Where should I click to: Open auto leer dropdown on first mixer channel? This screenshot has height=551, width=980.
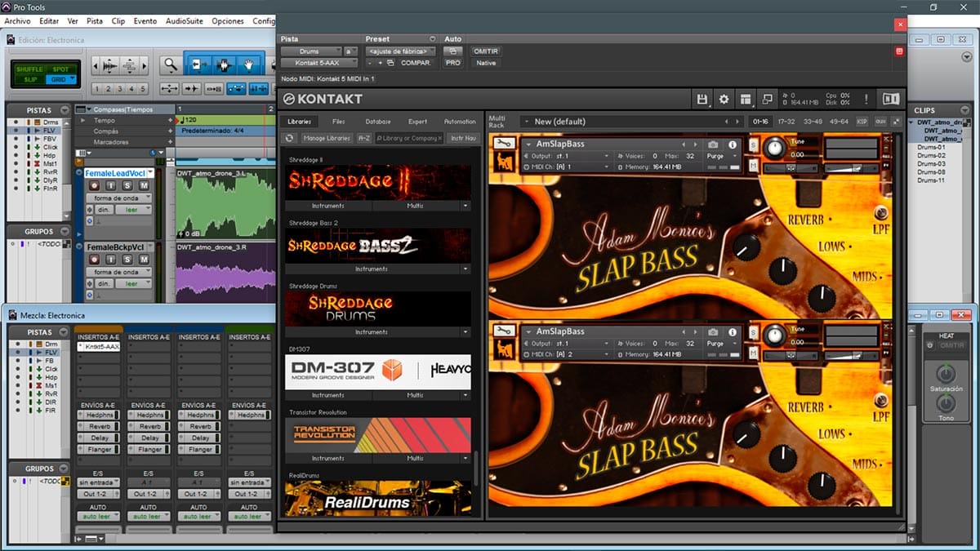click(98, 517)
